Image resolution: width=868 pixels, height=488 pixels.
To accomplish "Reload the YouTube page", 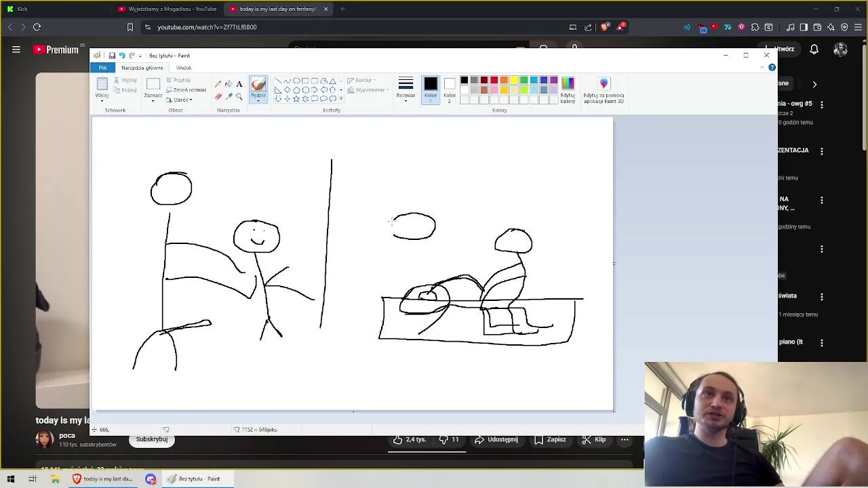I will [x=37, y=27].
